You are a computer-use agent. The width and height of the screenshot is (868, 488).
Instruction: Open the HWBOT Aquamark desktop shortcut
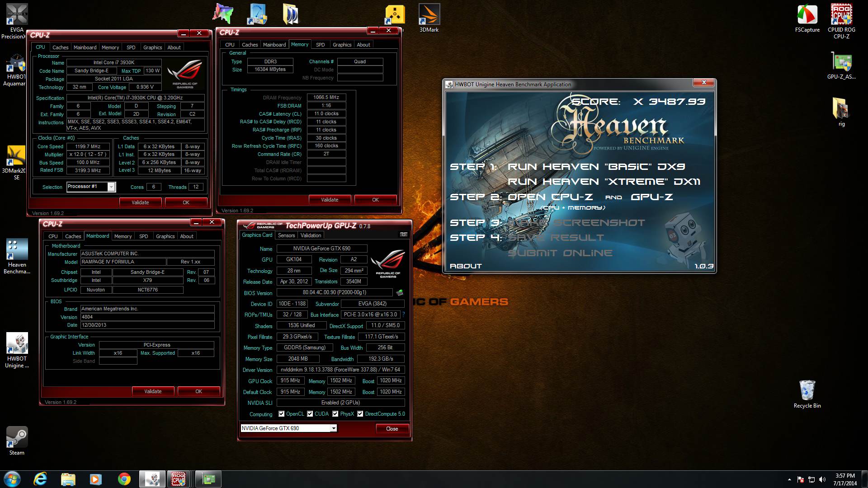point(16,70)
